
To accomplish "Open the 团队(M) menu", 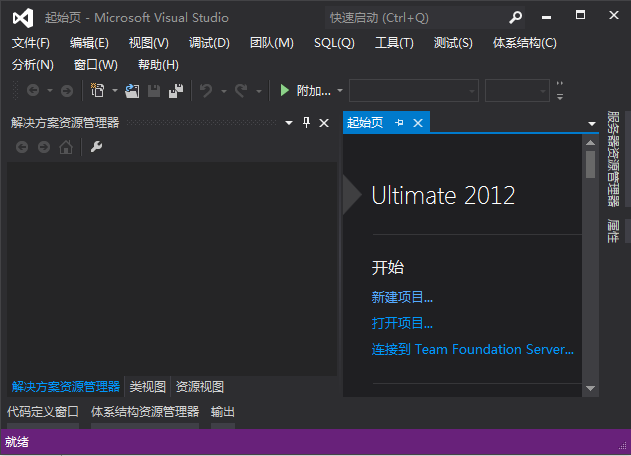I will pos(272,43).
